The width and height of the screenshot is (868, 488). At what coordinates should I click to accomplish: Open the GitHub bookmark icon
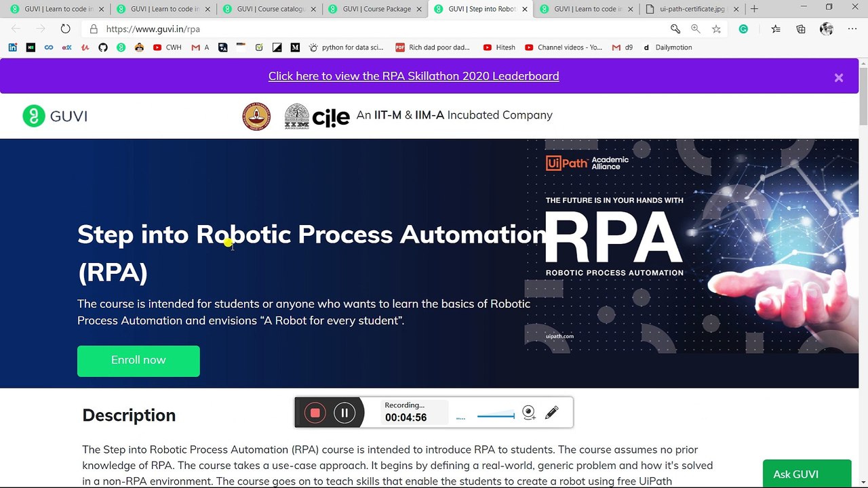[103, 47]
